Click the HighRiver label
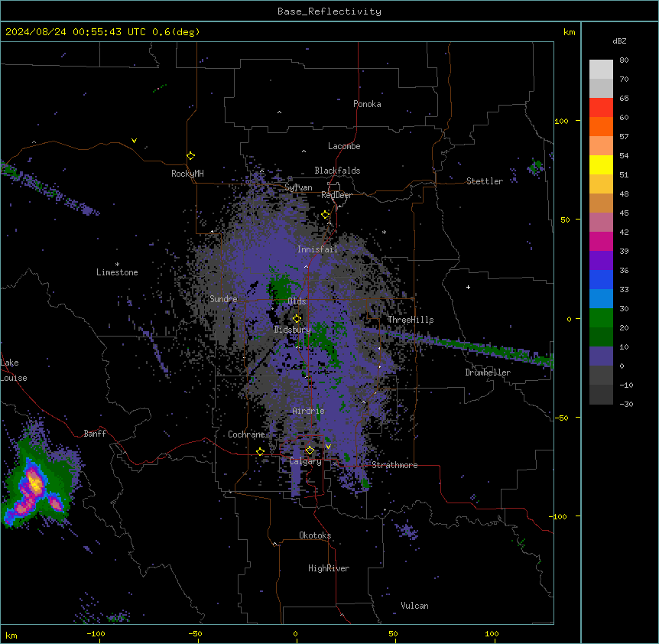This screenshot has width=659, height=644. click(329, 568)
